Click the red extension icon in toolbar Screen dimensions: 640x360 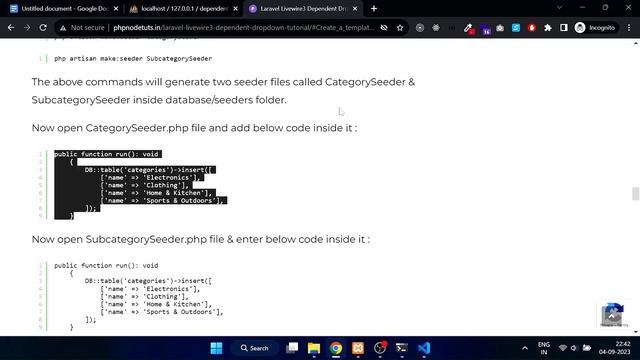(532, 28)
